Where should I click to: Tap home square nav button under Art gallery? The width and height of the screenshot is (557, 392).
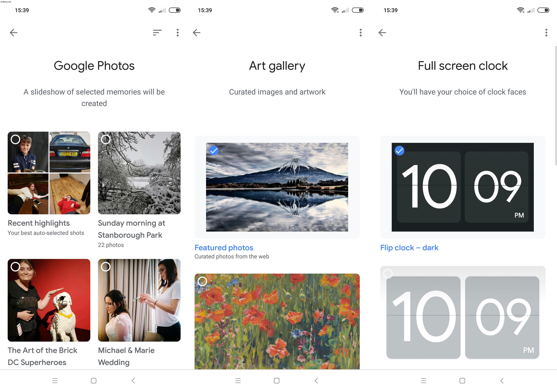tap(276, 380)
